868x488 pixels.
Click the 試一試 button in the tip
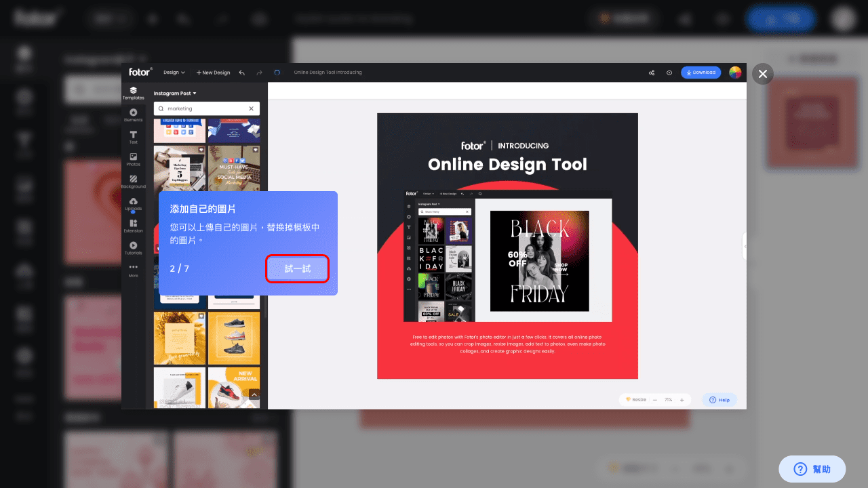point(297,269)
